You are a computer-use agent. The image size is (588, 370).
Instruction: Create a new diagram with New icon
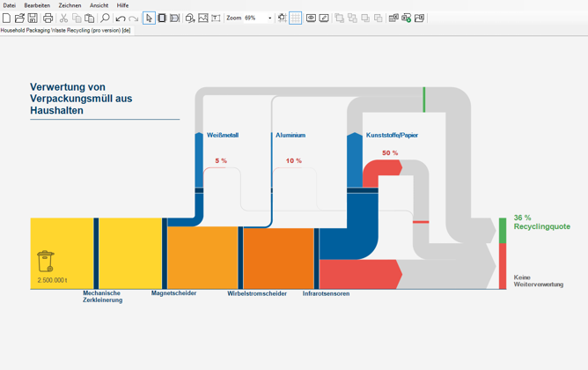(x=6, y=18)
